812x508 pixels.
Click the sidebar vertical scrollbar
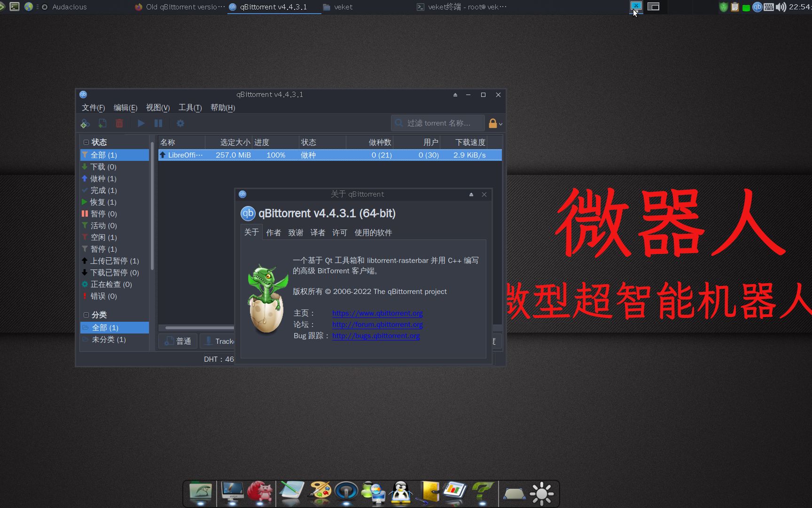tap(152, 207)
